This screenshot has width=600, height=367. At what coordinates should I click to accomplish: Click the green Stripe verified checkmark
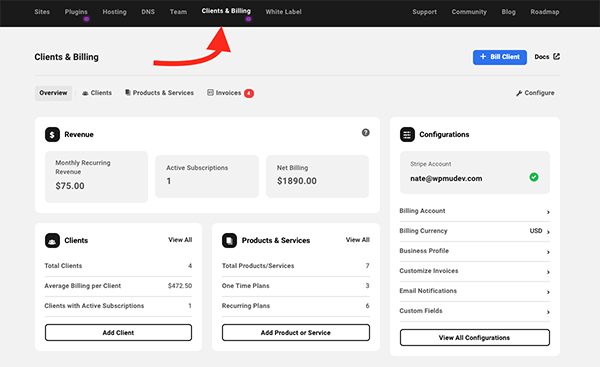(x=534, y=177)
